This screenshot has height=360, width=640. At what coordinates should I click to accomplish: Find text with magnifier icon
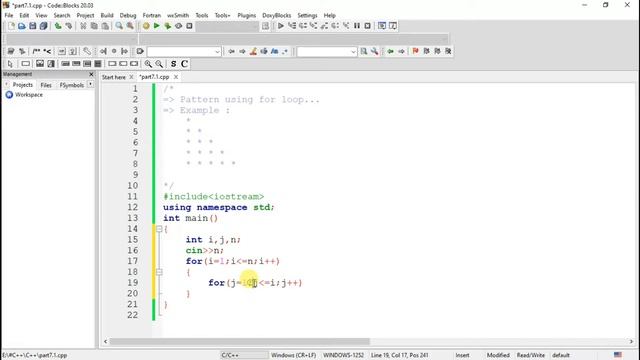tap(119, 26)
